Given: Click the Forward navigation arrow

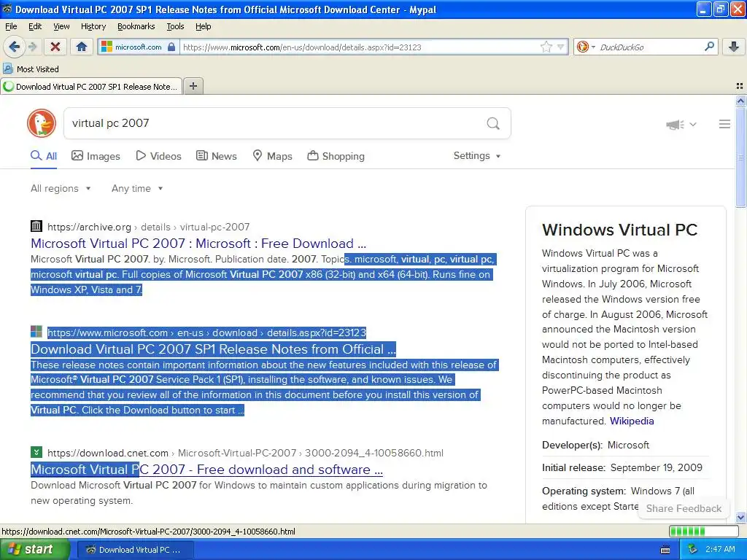Looking at the screenshot, I should pyautogui.click(x=32, y=47).
